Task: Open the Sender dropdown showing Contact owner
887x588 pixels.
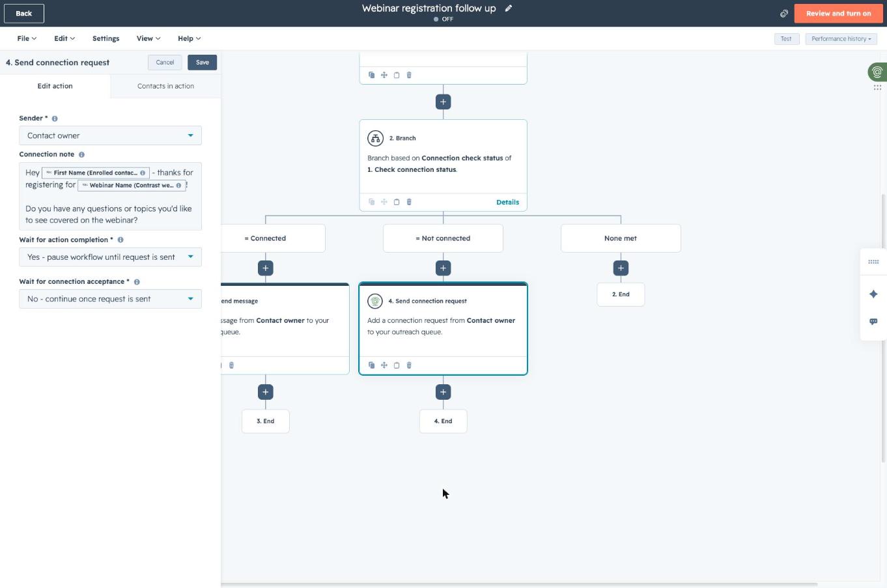Action: tap(110, 135)
